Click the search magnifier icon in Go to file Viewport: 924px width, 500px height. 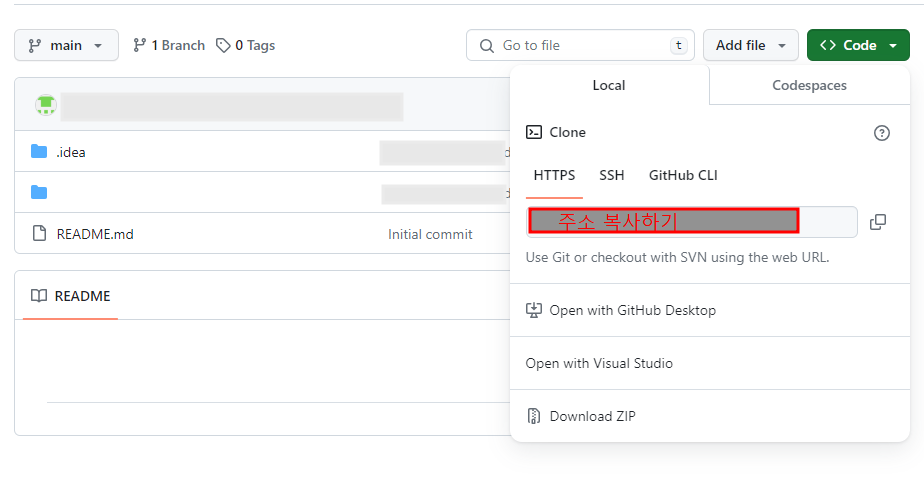click(x=487, y=46)
